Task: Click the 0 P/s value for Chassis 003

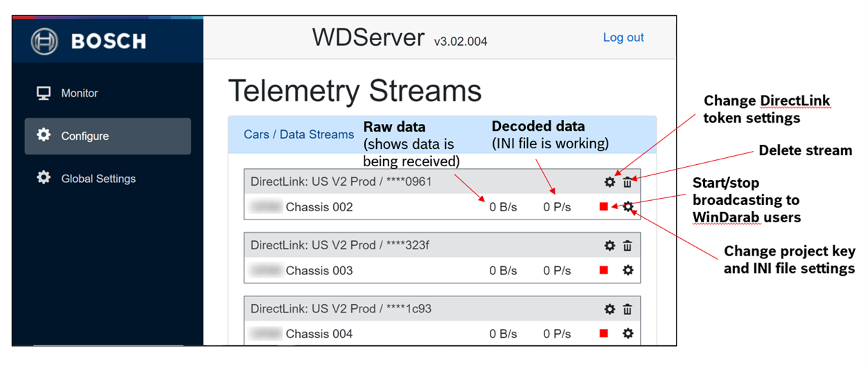Action: pos(557,270)
